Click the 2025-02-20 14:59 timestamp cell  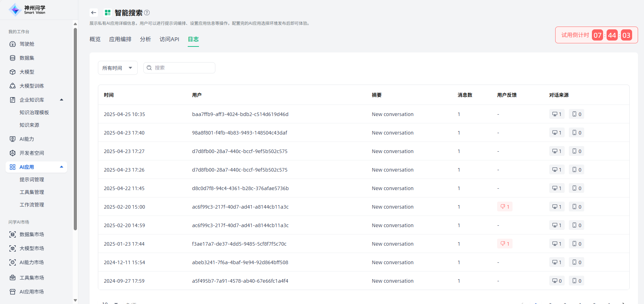[124, 225]
